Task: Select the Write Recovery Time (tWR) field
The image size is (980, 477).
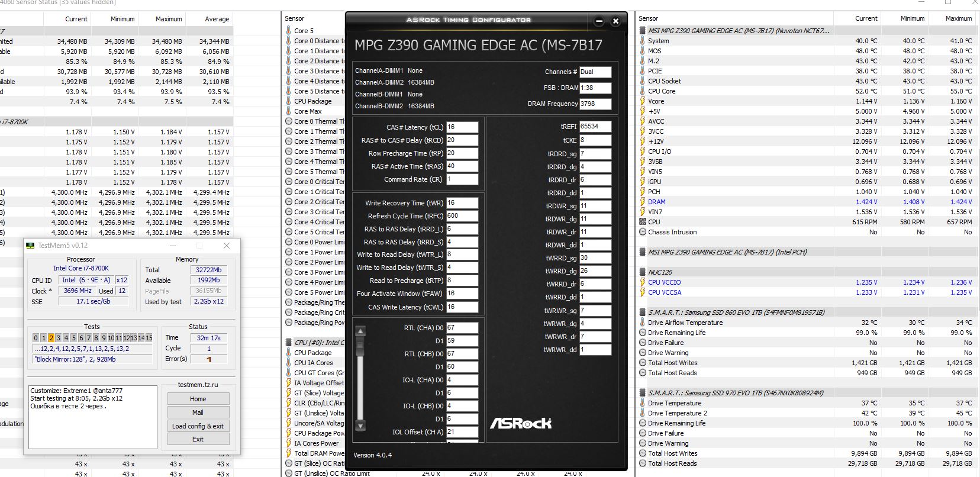Action: pos(462,203)
